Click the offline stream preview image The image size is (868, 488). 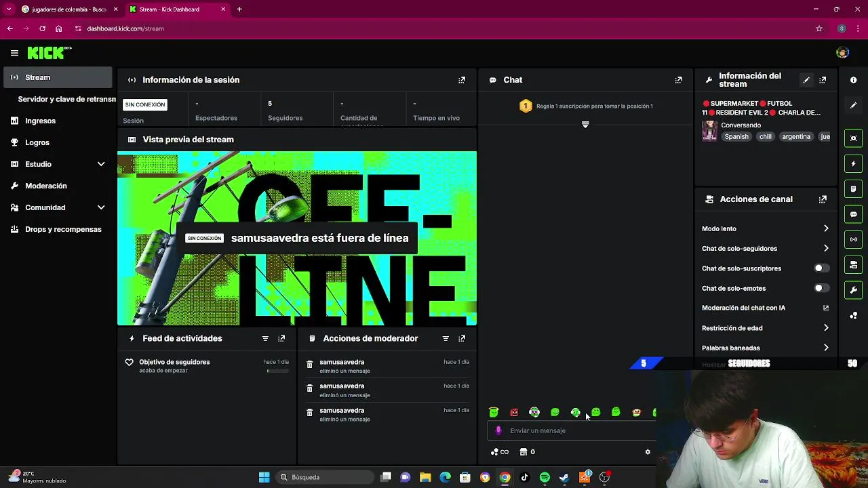pos(297,239)
